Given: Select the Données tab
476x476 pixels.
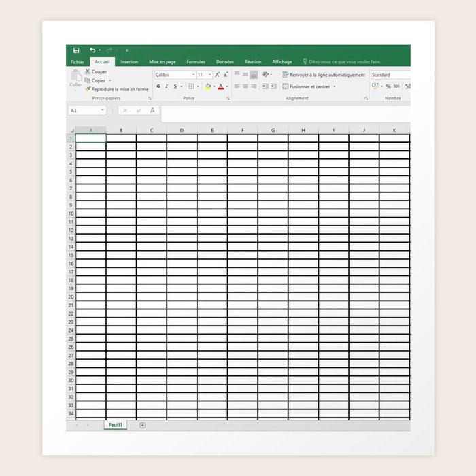Looking at the screenshot, I should [225, 62].
